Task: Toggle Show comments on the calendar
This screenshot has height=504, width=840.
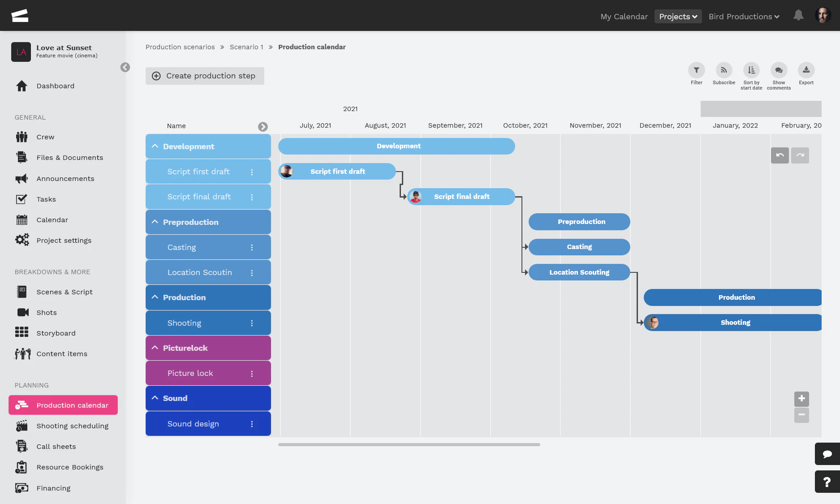Action: [779, 70]
